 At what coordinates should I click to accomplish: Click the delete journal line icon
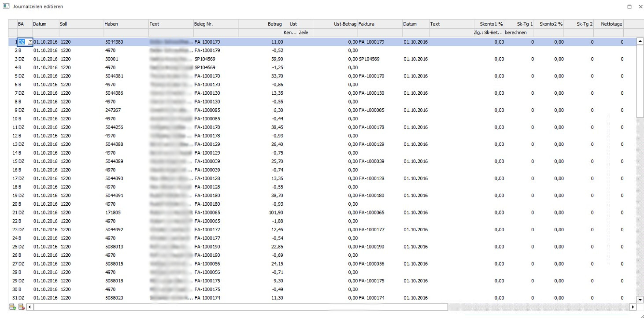coord(21,307)
